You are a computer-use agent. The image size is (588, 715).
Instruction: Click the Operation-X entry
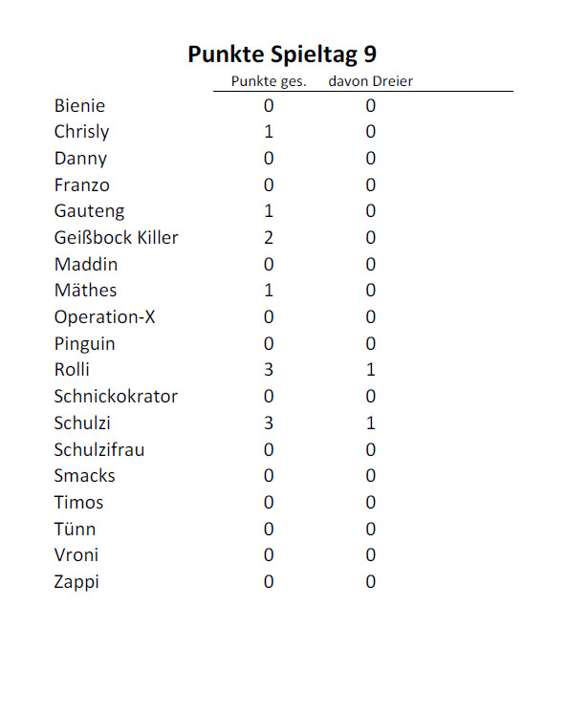(104, 317)
